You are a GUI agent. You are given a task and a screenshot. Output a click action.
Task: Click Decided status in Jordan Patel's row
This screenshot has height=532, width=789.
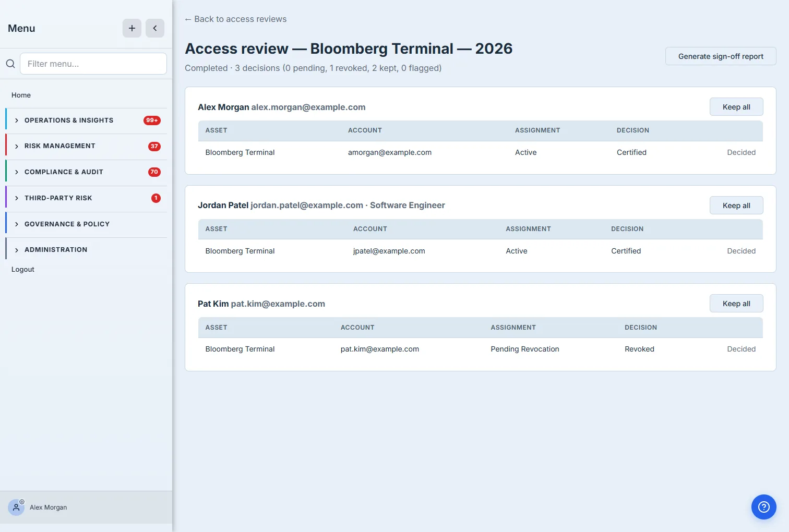tap(742, 251)
